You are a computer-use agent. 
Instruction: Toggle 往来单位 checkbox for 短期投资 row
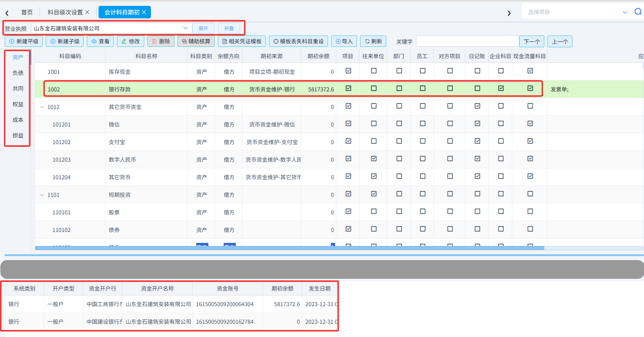pyautogui.click(x=374, y=194)
